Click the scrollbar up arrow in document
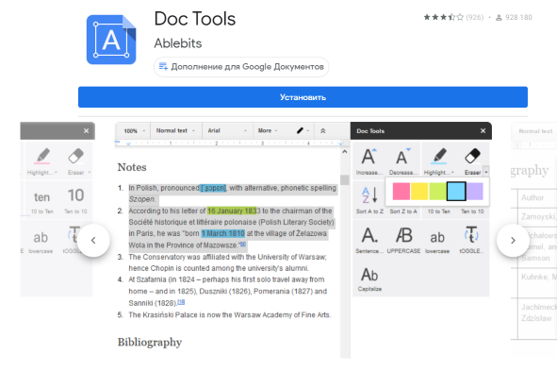This screenshot has height=371, width=557. pyautogui.click(x=345, y=152)
